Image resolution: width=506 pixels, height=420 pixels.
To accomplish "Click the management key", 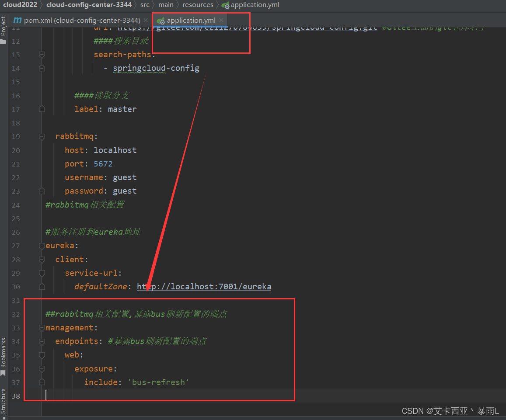I will 70,328.
